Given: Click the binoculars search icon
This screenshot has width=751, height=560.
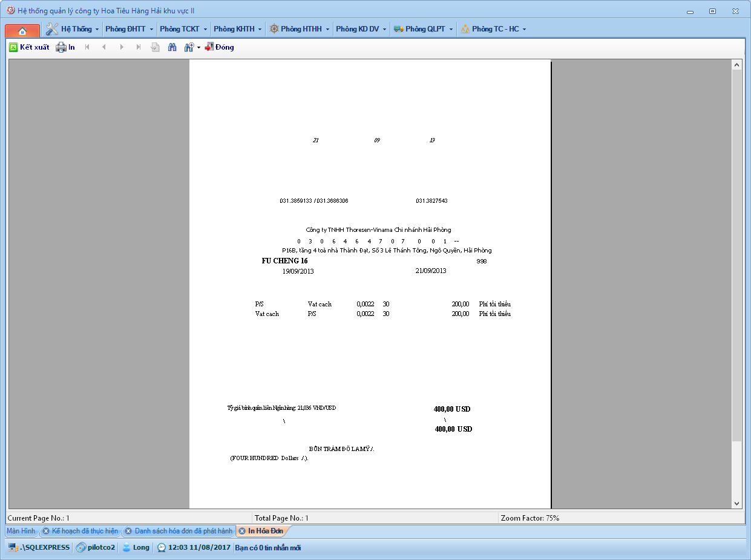Looking at the screenshot, I should 172,47.
